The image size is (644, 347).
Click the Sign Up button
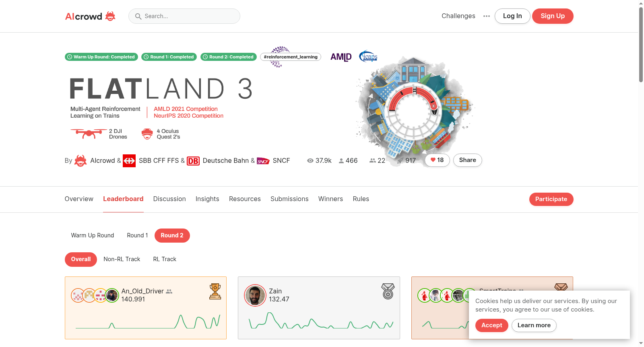[x=553, y=16]
